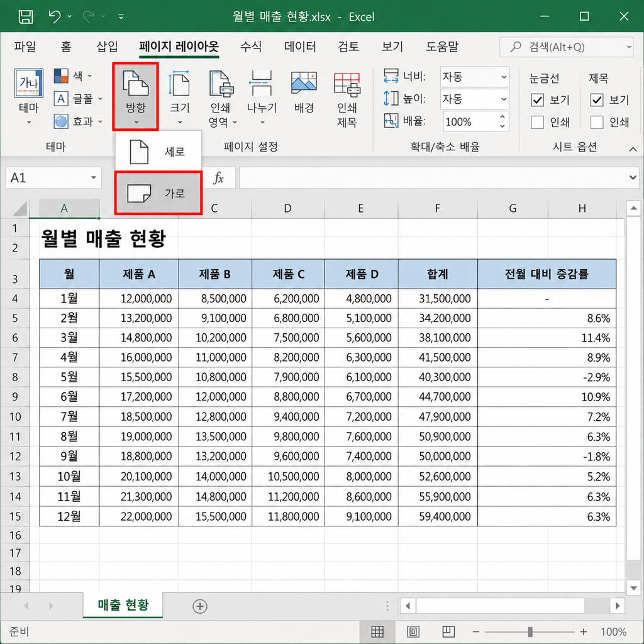
Task: Switch to the 홈 (Home) tab
Action: [x=65, y=47]
